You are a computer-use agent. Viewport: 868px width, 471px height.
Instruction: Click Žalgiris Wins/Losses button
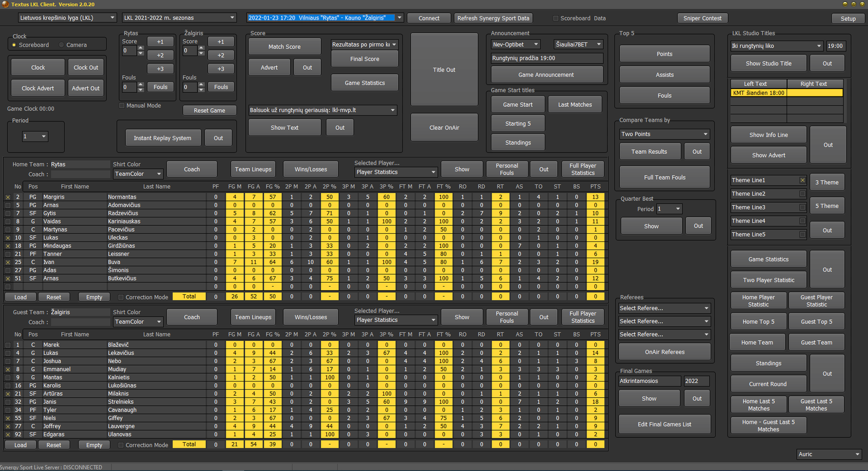311,317
